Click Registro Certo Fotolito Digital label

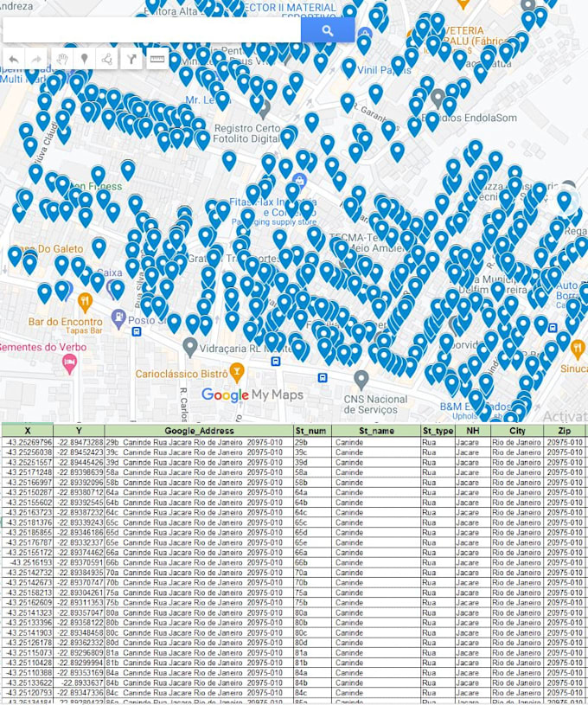click(x=246, y=133)
